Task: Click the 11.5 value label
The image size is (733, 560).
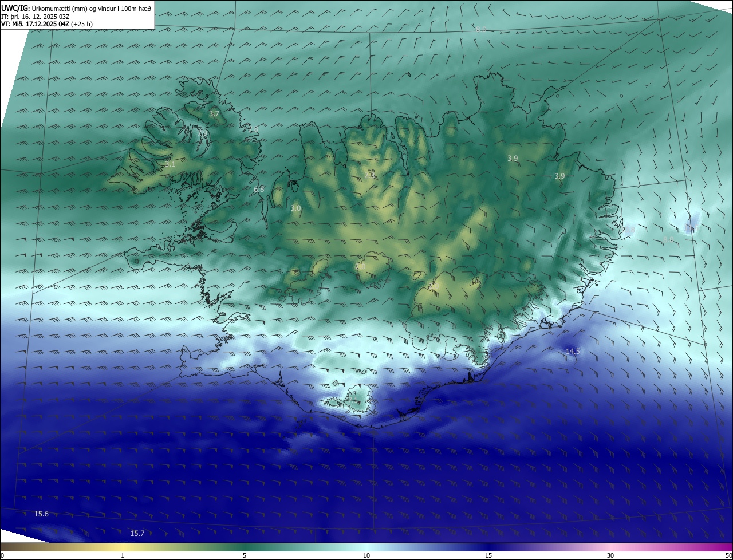Action: 691,228
